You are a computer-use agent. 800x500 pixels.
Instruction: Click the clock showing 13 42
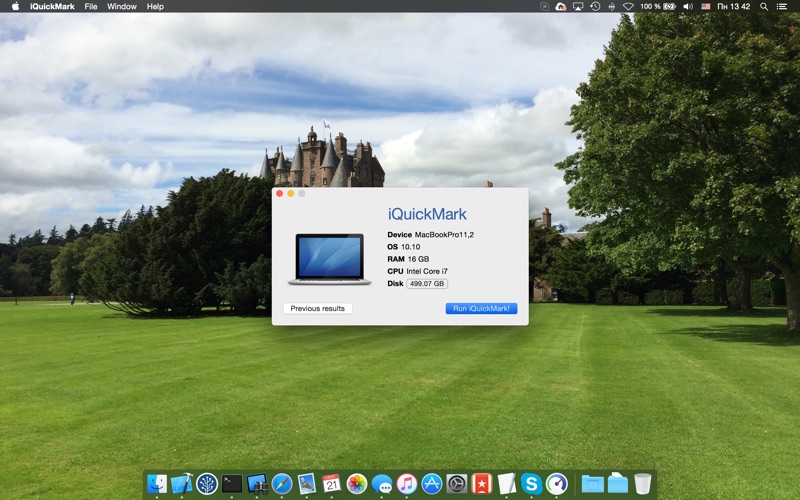[734, 6]
